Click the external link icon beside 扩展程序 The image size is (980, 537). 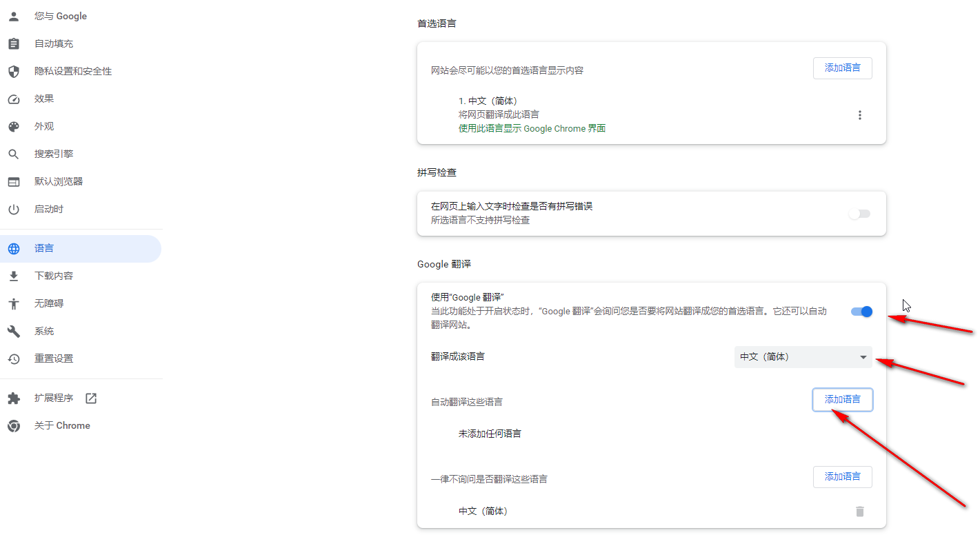point(91,398)
